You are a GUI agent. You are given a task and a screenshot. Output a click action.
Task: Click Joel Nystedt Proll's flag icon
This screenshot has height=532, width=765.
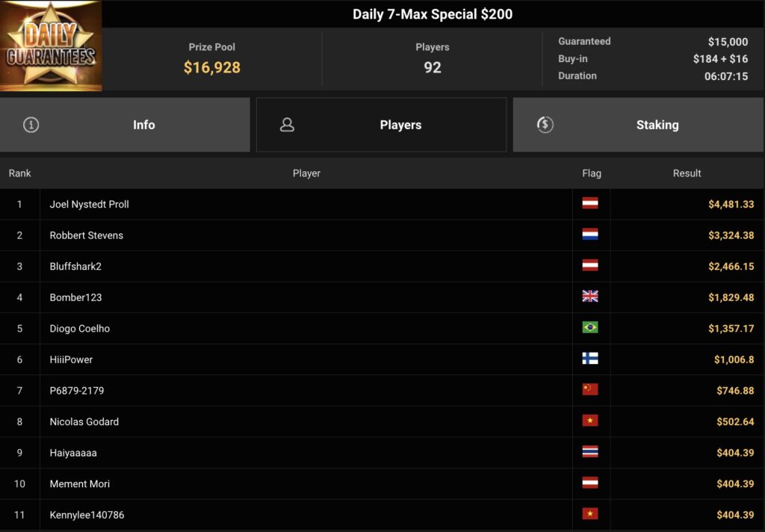pos(590,204)
